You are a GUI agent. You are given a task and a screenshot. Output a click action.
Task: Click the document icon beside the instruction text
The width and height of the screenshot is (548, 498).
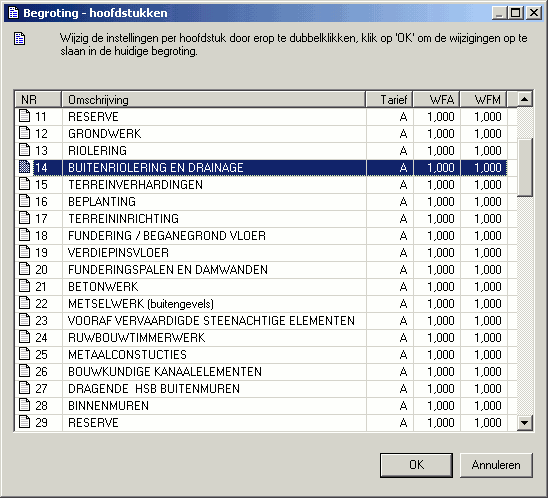[20, 39]
